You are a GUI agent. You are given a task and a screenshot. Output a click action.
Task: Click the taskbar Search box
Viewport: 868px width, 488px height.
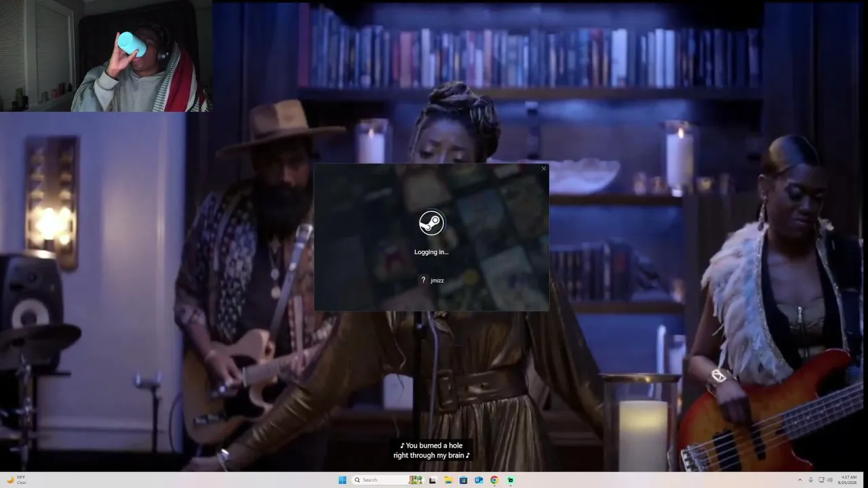pyautogui.click(x=387, y=480)
